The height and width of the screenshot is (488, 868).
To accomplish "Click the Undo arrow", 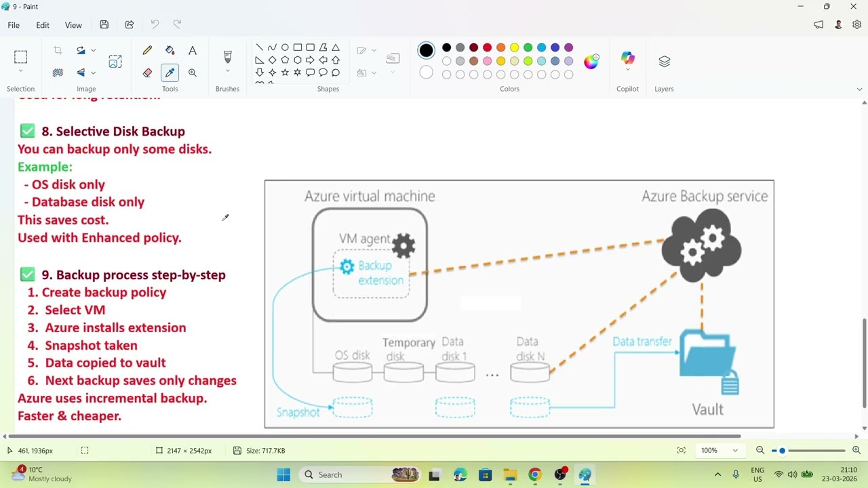I will (x=155, y=25).
